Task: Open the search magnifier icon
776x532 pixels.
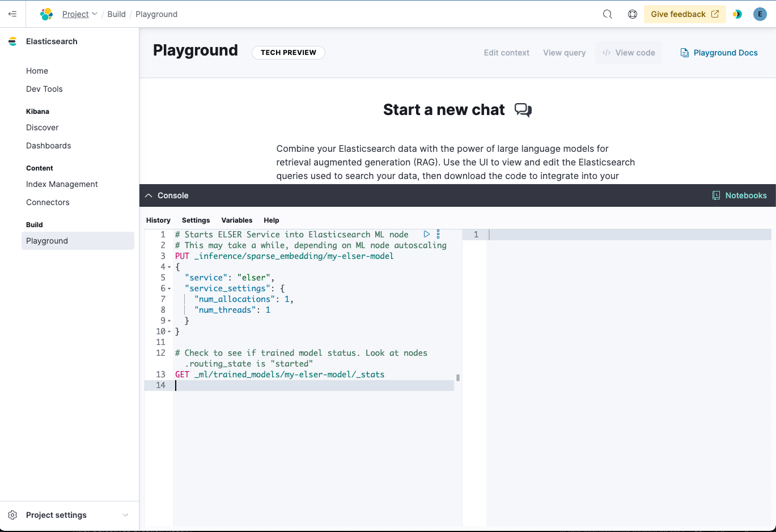Action: (x=608, y=14)
